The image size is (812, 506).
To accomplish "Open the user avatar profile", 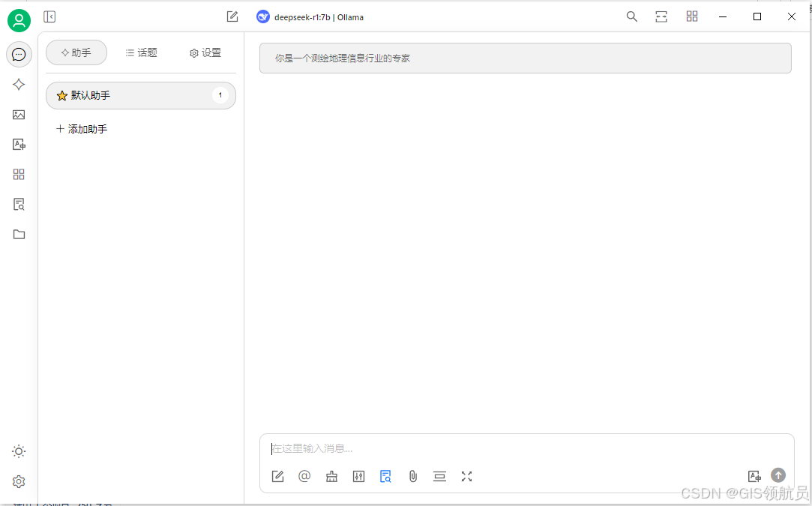I will pyautogui.click(x=19, y=21).
